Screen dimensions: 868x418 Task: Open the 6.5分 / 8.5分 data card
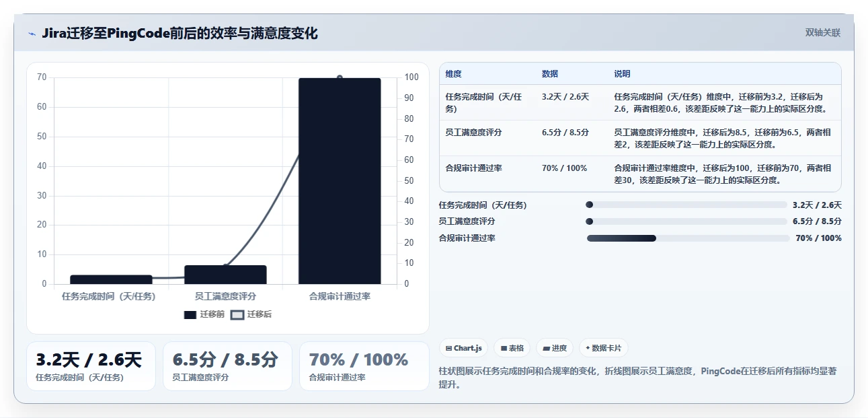tap(227, 366)
